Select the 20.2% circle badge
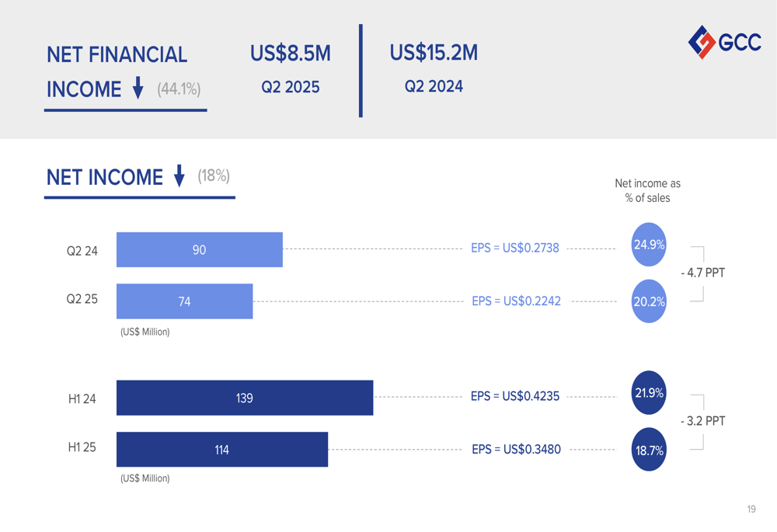 click(x=649, y=301)
